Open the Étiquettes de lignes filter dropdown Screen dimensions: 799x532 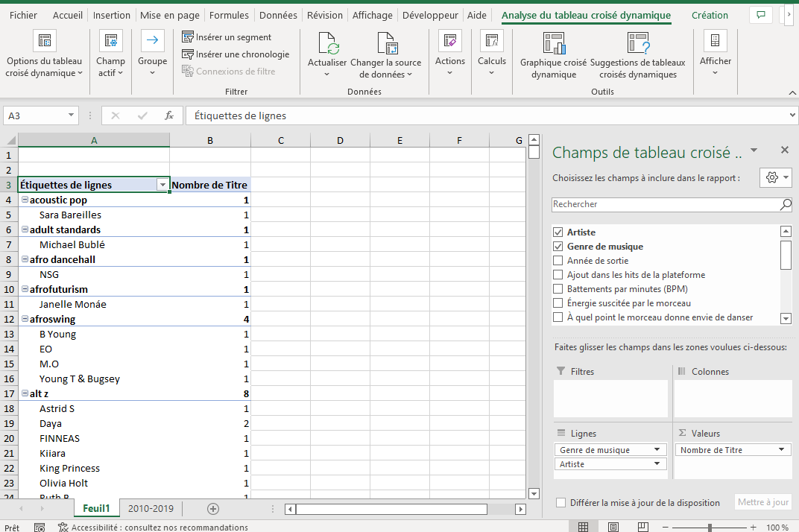pos(162,185)
